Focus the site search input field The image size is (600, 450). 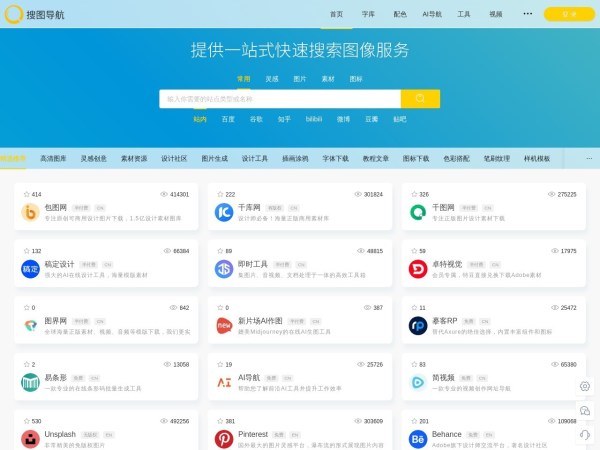[x=280, y=99]
